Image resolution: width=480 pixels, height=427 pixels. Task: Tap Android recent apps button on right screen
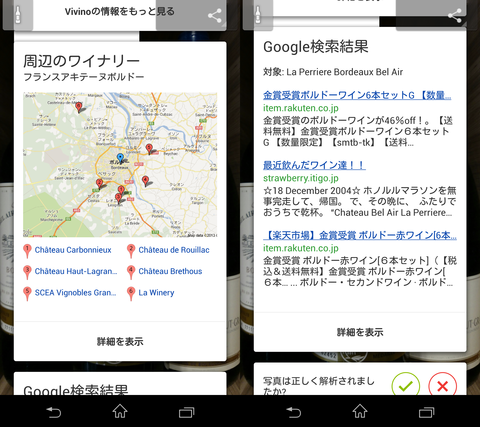pos(427,412)
